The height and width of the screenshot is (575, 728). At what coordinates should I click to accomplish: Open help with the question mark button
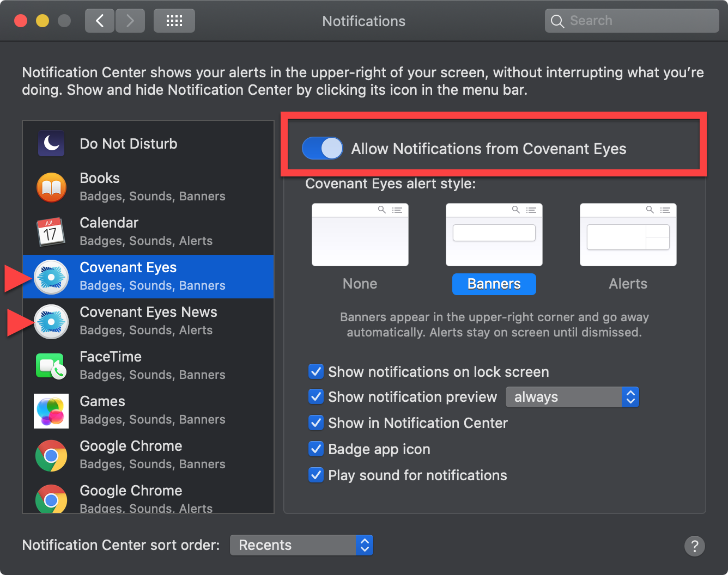[x=694, y=546]
